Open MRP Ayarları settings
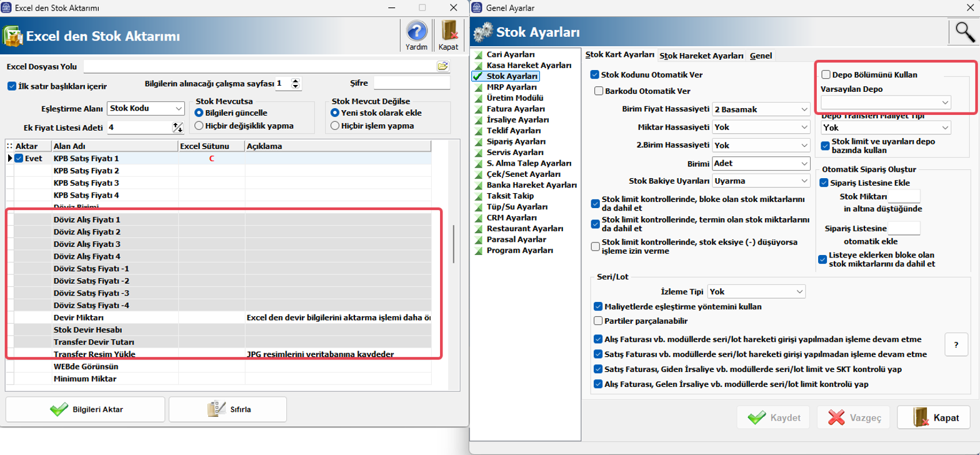This screenshot has width=980, height=455. click(x=511, y=87)
